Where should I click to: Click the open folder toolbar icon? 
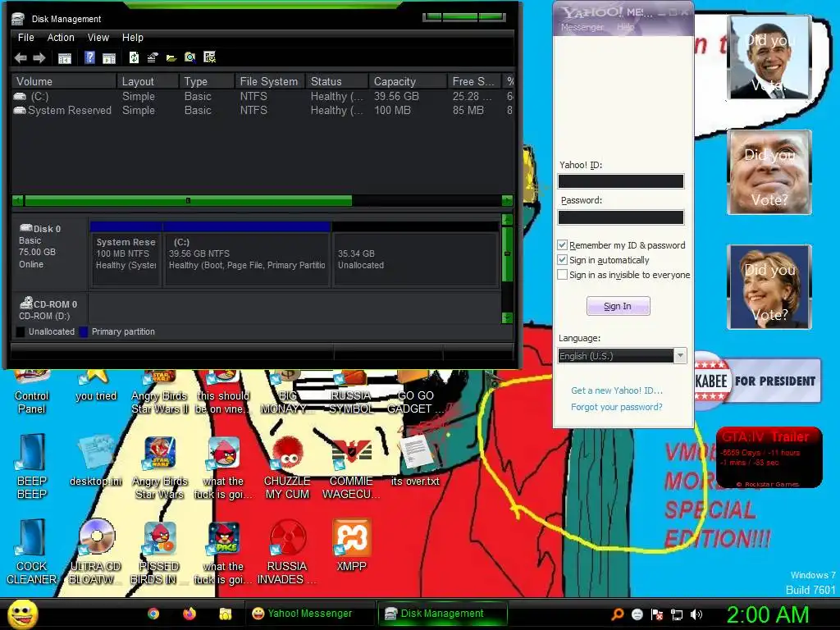point(171,58)
